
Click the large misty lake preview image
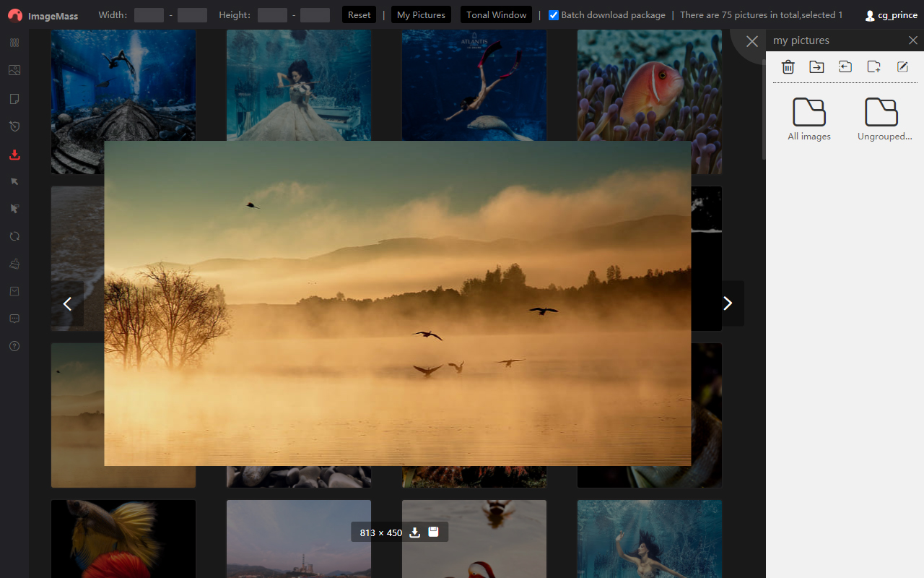click(398, 303)
